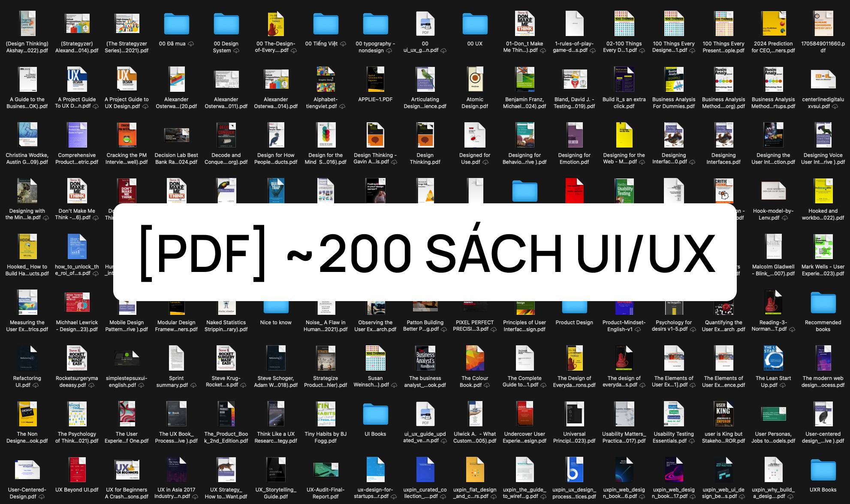Screen dimensions: 850x504
Task: Select '2024 Prediction for CEO' PDF thumbnail
Action: (774, 24)
